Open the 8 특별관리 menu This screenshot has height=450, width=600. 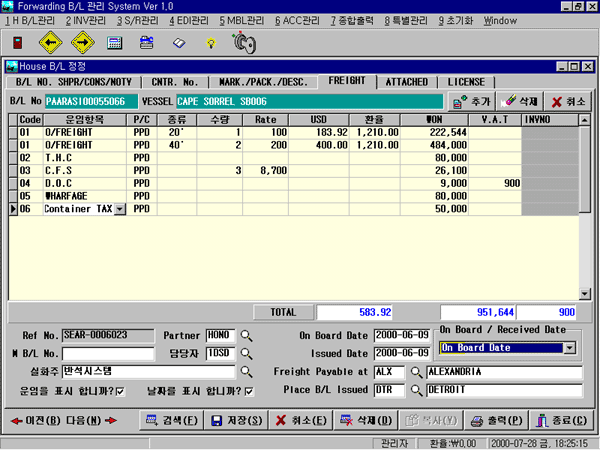[406, 21]
